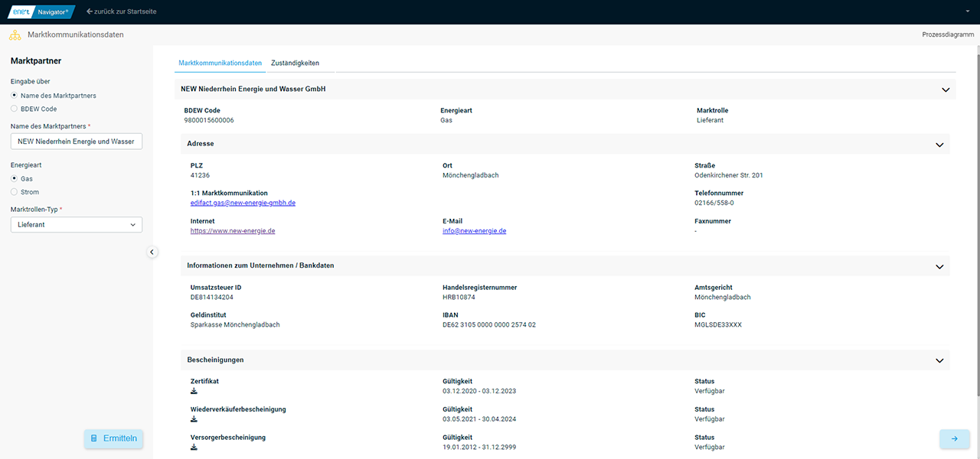Screen dimensions: 980x459
Task: Download the Zertifikat file
Action: point(194,391)
